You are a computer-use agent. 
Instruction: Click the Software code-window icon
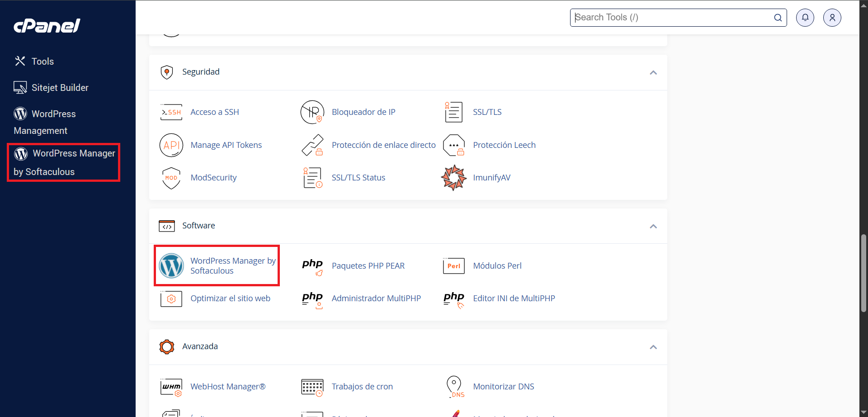(x=167, y=226)
